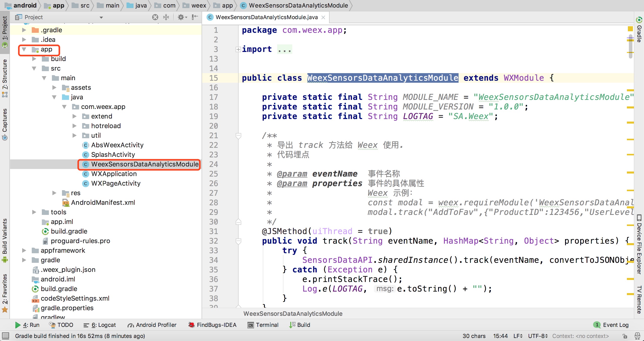Expand the .idea folder
The width and height of the screenshot is (644, 341).
24,40
